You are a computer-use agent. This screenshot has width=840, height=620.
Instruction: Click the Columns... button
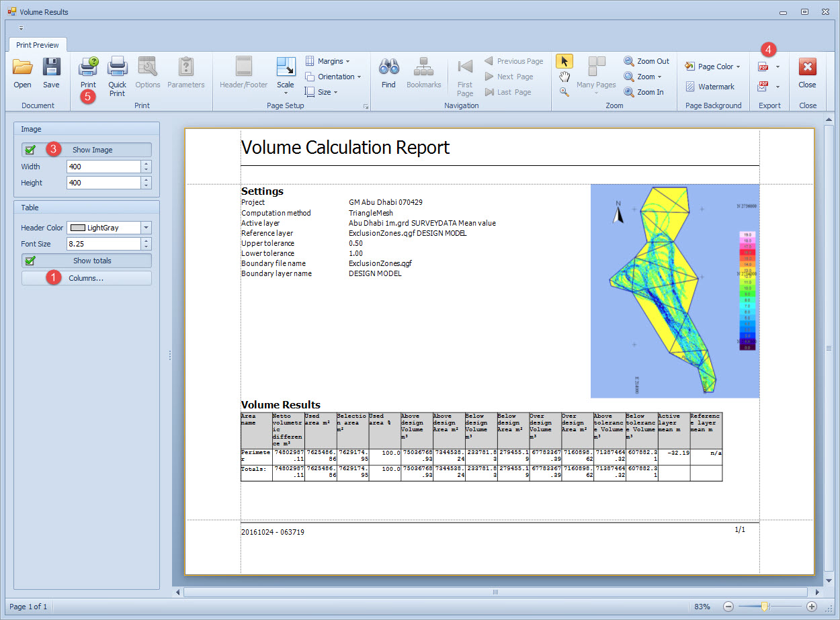coord(86,278)
